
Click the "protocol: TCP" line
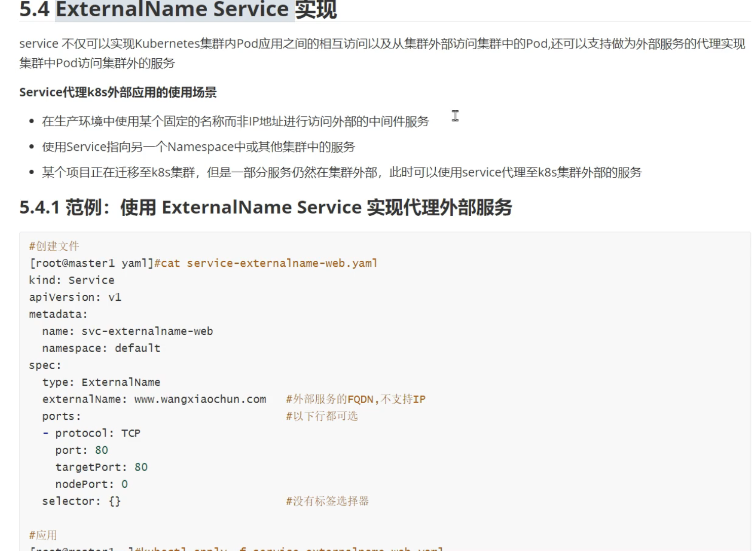click(x=97, y=434)
